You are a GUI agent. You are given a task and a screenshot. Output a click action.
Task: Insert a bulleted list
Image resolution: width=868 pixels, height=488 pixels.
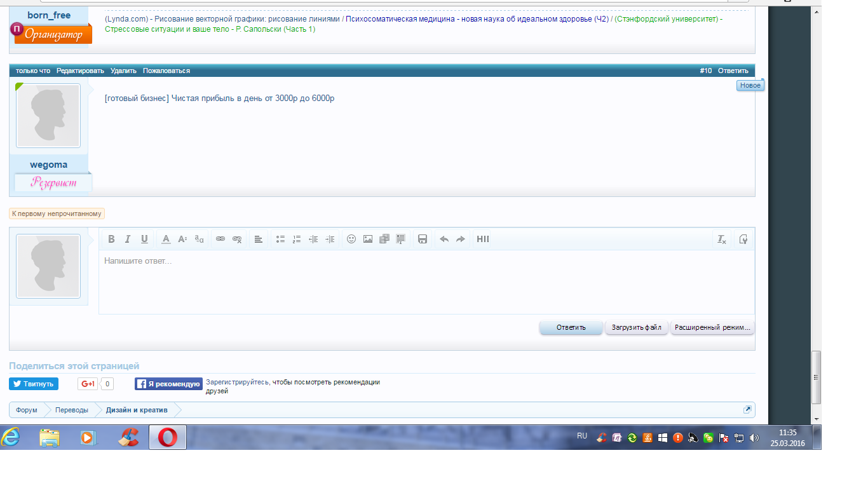pyautogui.click(x=280, y=240)
